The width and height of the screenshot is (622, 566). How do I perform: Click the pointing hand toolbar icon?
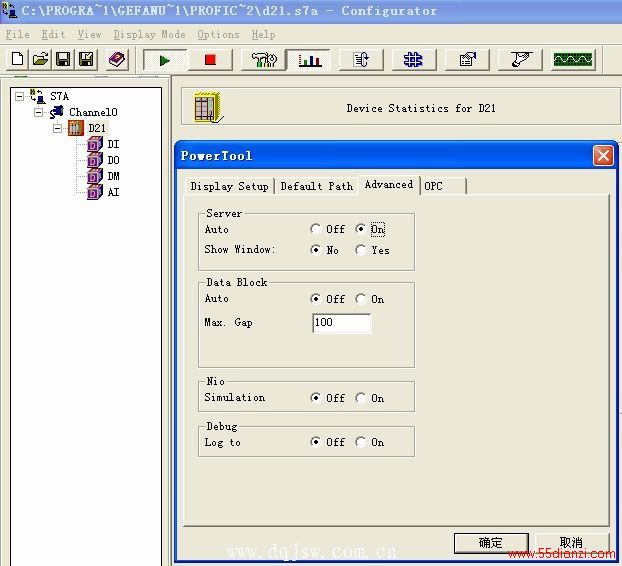520,60
